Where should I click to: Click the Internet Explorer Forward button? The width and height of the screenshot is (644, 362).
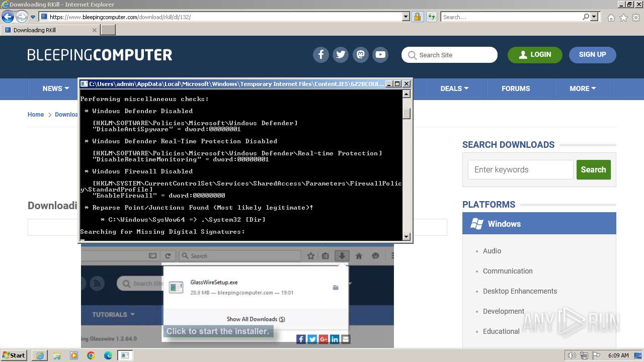tap(22, 17)
